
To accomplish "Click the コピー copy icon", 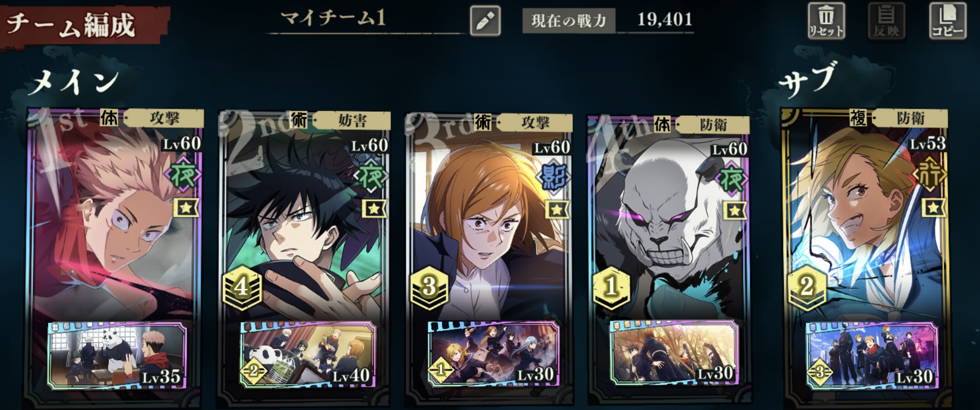I will (x=948, y=20).
